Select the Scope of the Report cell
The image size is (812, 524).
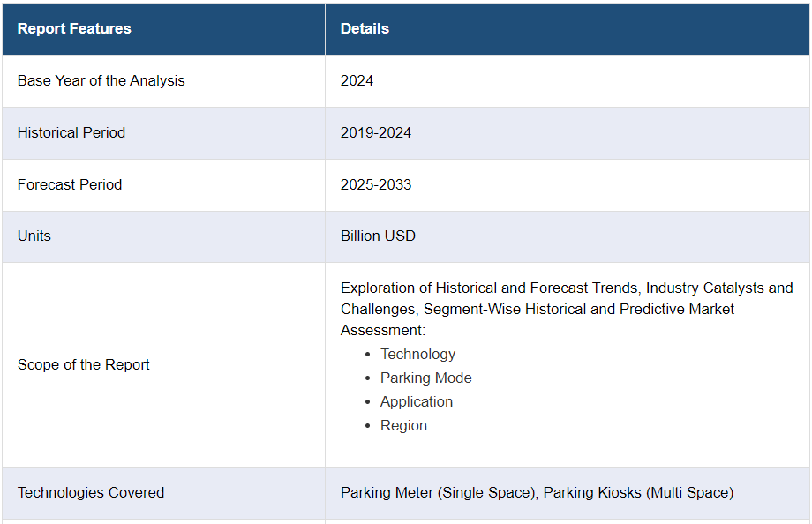[x=84, y=364]
